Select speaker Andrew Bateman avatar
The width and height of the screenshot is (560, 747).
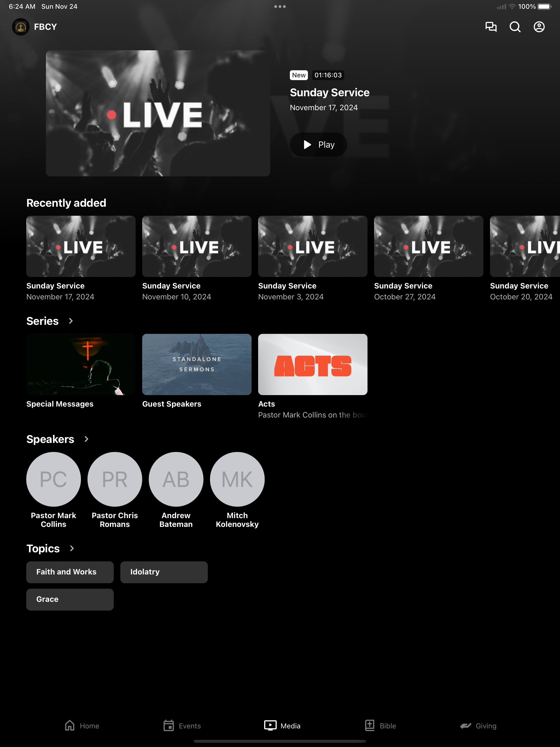click(176, 479)
